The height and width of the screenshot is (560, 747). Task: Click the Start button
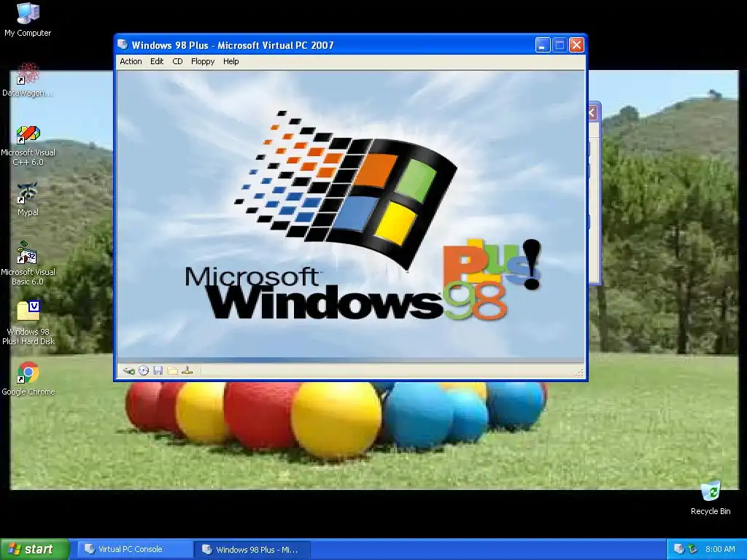35,549
